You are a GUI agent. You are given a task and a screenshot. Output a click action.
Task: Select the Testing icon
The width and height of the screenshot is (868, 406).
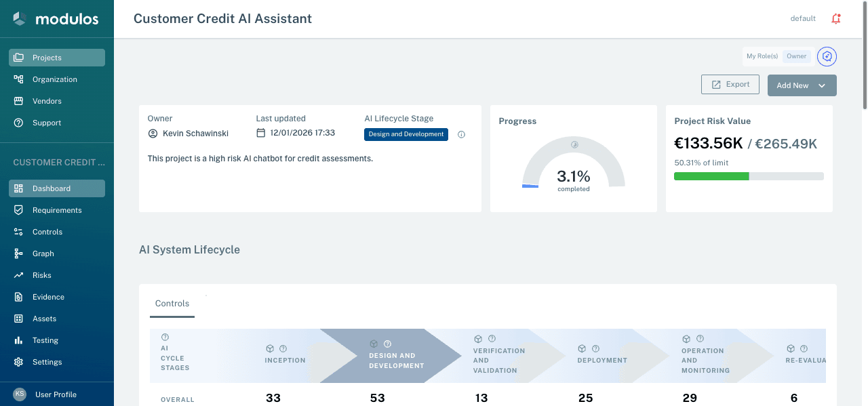[21, 340]
